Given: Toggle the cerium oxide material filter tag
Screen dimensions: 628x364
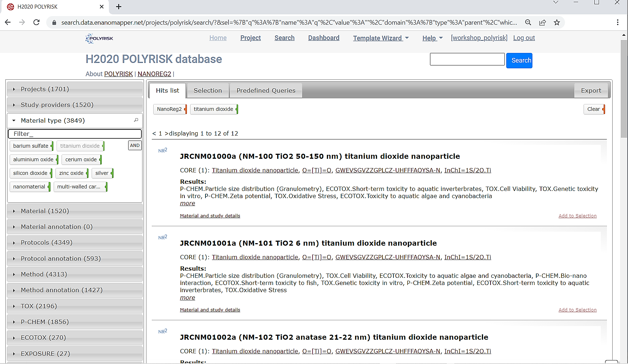Looking at the screenshot, I should [x=81, y=159].
